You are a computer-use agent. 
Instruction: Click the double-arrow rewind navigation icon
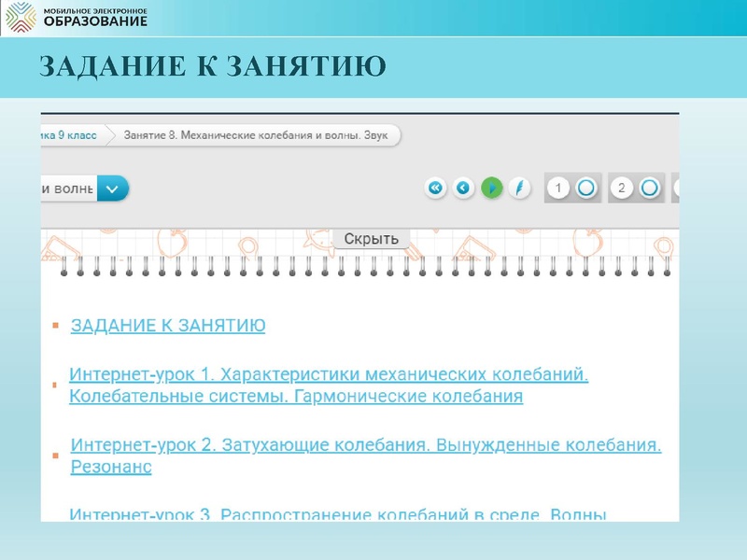[x=435, y=187]
